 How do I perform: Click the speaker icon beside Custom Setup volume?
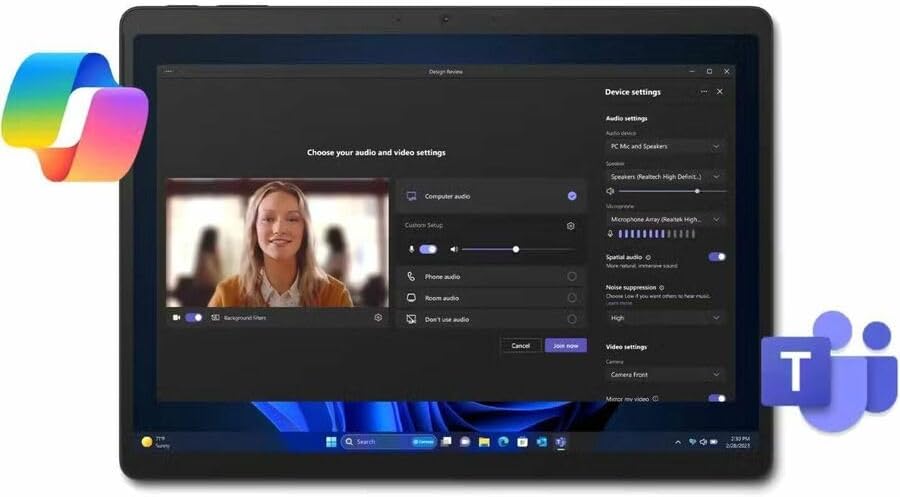pos(454,249)
